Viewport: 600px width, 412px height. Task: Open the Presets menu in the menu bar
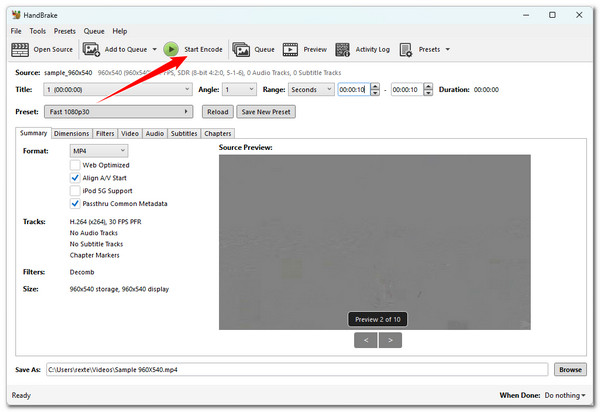tap(65, 31)
